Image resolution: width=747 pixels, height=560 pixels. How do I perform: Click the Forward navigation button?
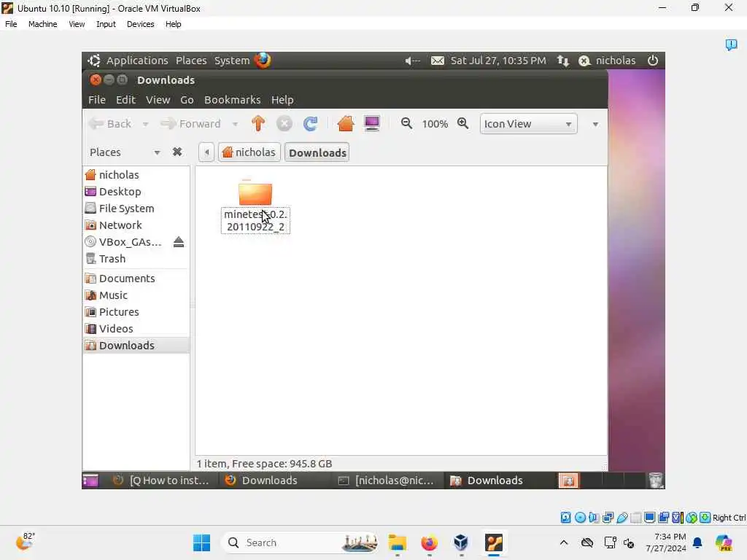191,124
